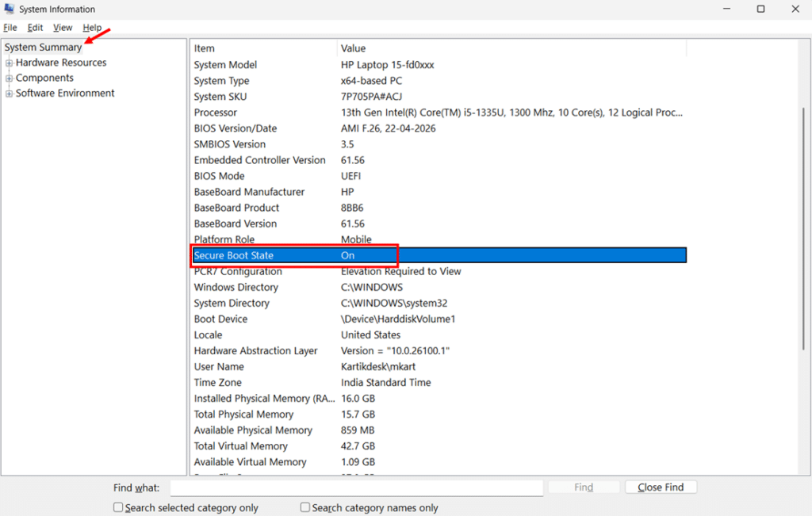Viewport: 812px width, 516px height.
Task: Select the PCR7 Configuration row
Action: click(x=439, y=271)
